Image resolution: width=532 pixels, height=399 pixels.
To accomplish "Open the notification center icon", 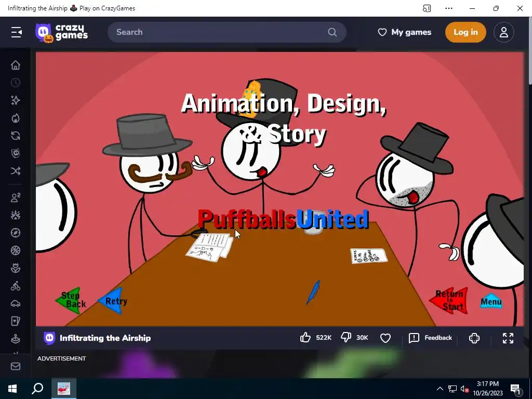I will click(515, 389).
